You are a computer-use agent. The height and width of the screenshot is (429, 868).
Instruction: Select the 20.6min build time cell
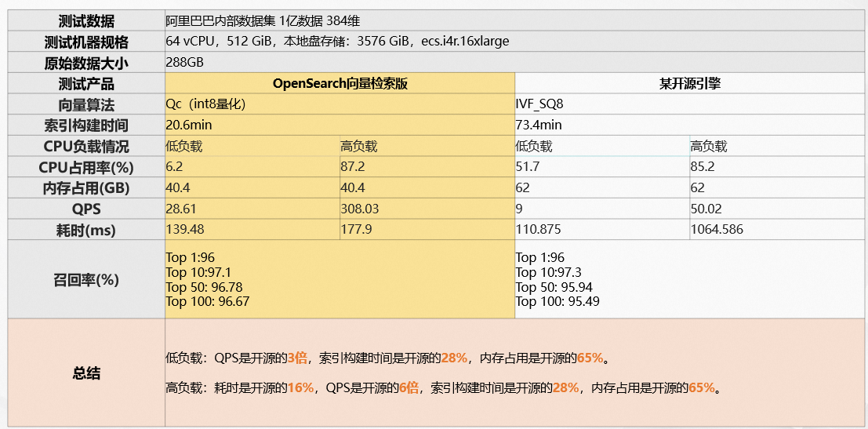click(340, 125)
